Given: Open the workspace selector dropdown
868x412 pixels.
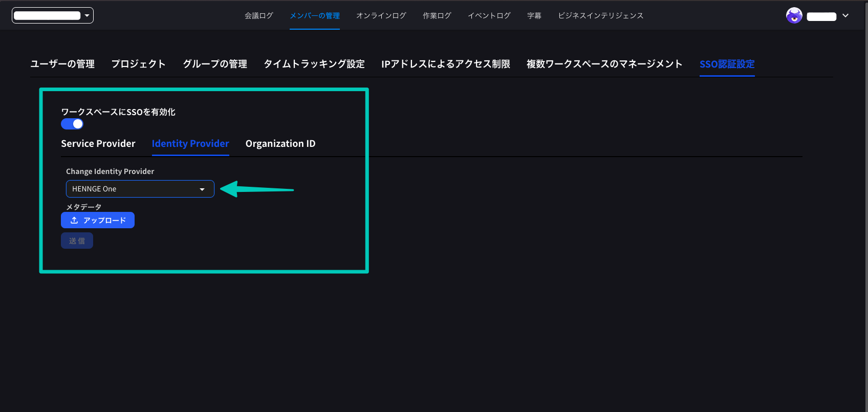Looking at the screenshot, I should pyautogui.click(x=53, y=15).
